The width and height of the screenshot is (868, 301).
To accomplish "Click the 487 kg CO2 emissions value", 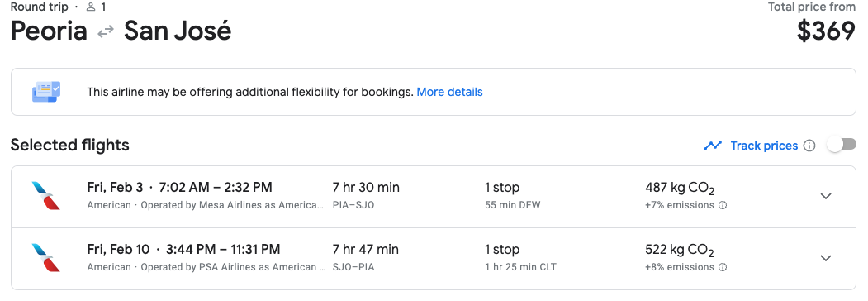I will pos(680,189).
